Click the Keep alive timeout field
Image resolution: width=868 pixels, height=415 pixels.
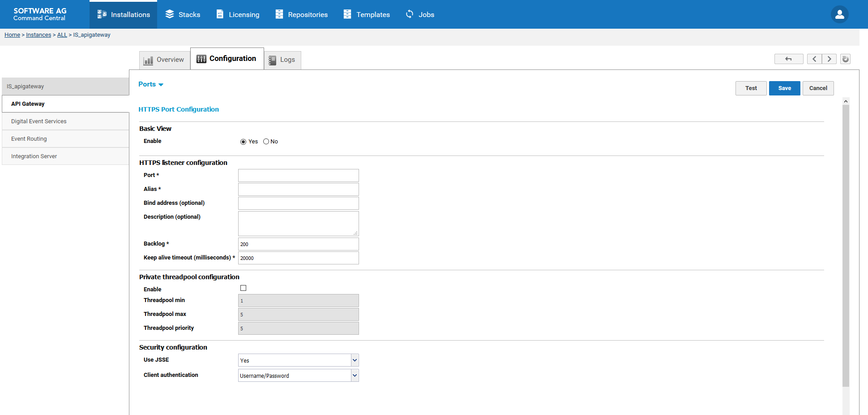299,258
